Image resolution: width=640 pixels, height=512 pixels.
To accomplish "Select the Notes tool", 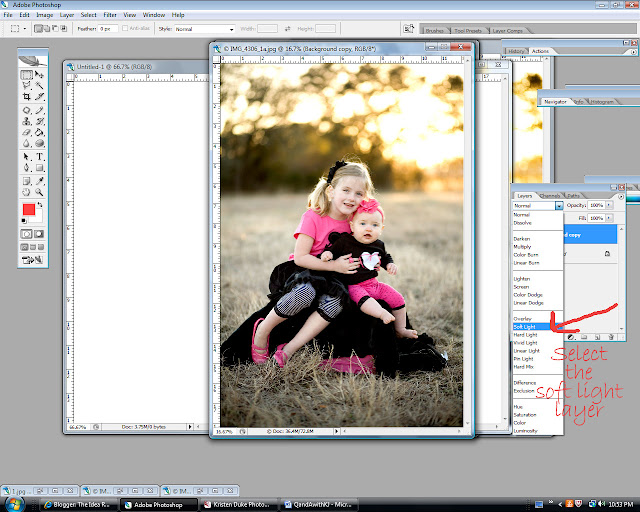I will click(x=27, y=181).
